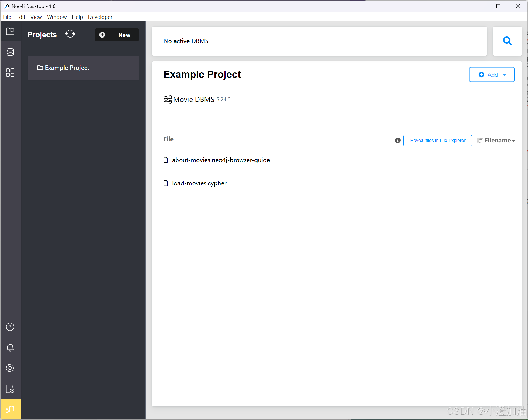
Task: Refresh projects using the circular arrow icon
Action: coord(70,34)
